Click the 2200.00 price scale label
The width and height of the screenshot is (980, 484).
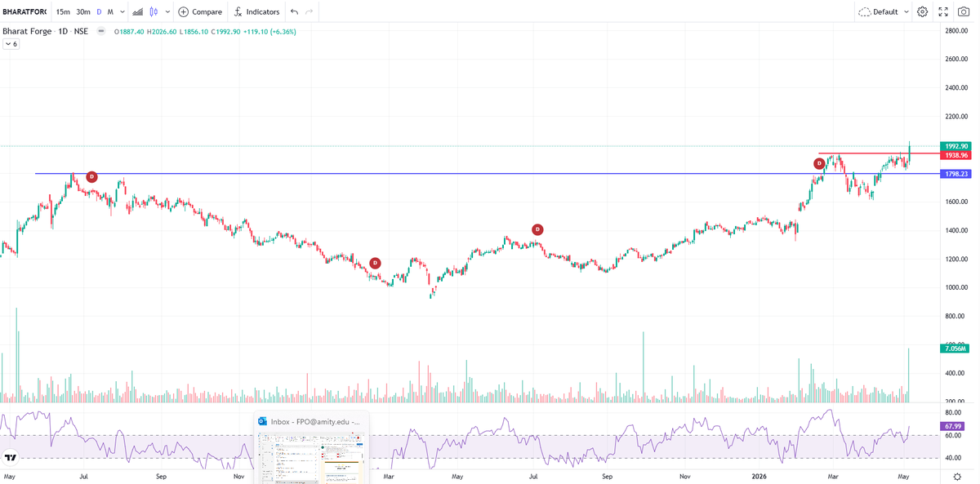(x=956, y=116)
